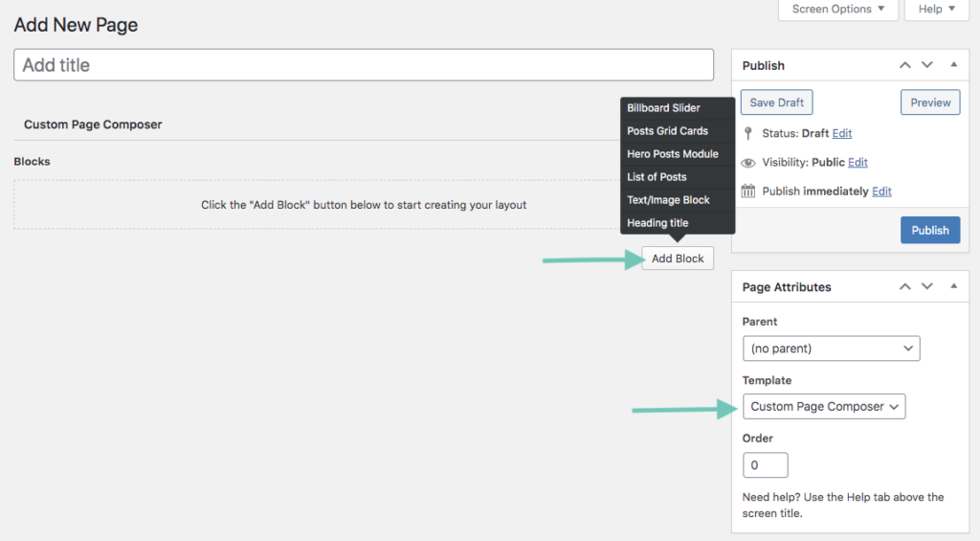Open the Parent page dropdown
The width and height of the screenshot is (980, 541).
tap(832, 349)
